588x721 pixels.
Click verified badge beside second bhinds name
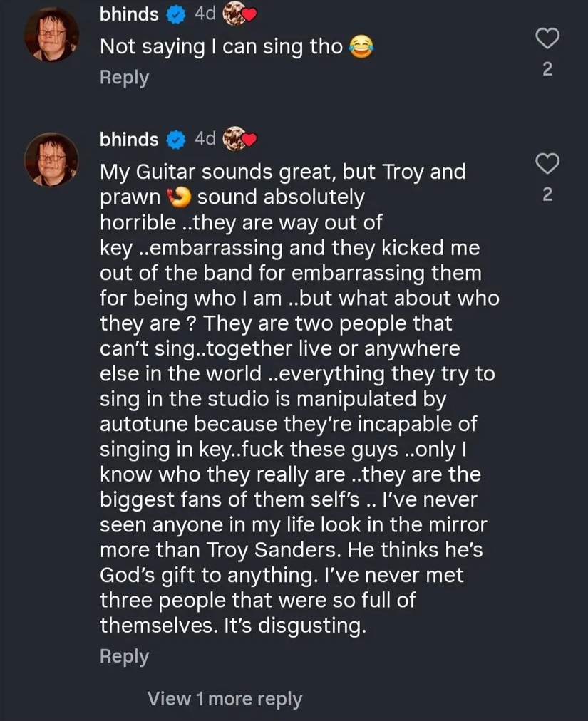coord(175,140)
